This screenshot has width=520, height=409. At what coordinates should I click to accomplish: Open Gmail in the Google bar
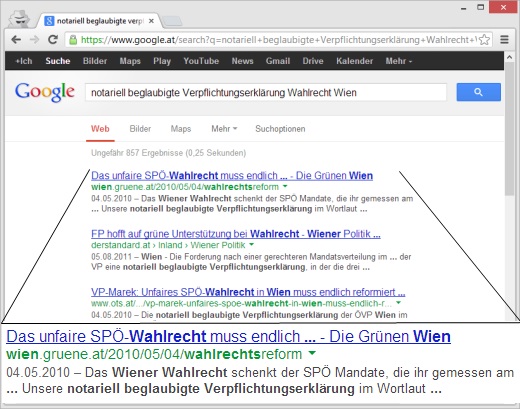click(x=278, y=61)
